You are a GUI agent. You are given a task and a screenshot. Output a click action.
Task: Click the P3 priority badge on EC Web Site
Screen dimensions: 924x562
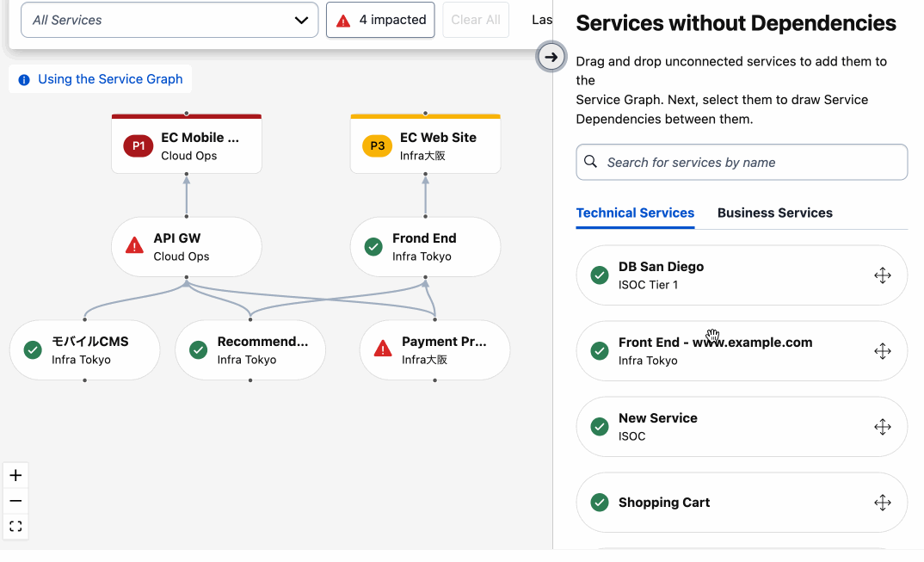click(377, 146)
